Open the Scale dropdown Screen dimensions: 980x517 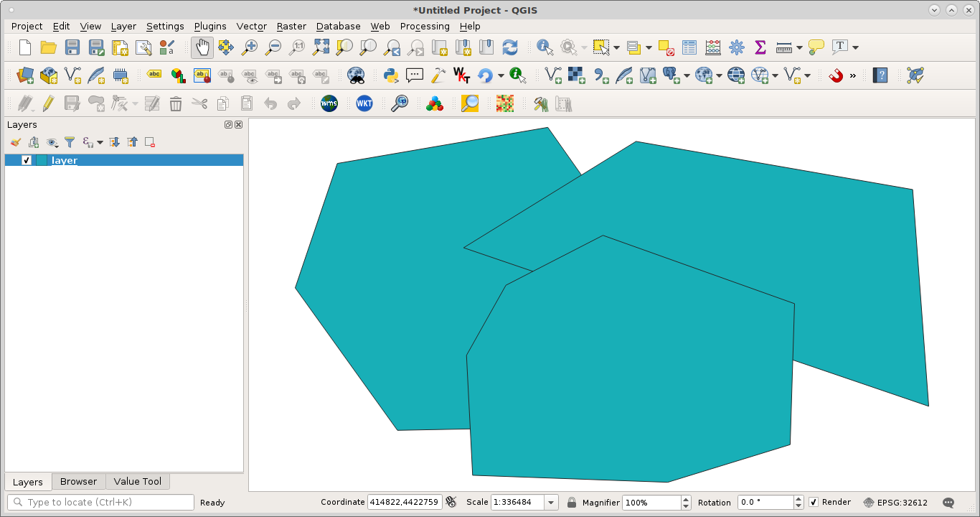point(551,502)
